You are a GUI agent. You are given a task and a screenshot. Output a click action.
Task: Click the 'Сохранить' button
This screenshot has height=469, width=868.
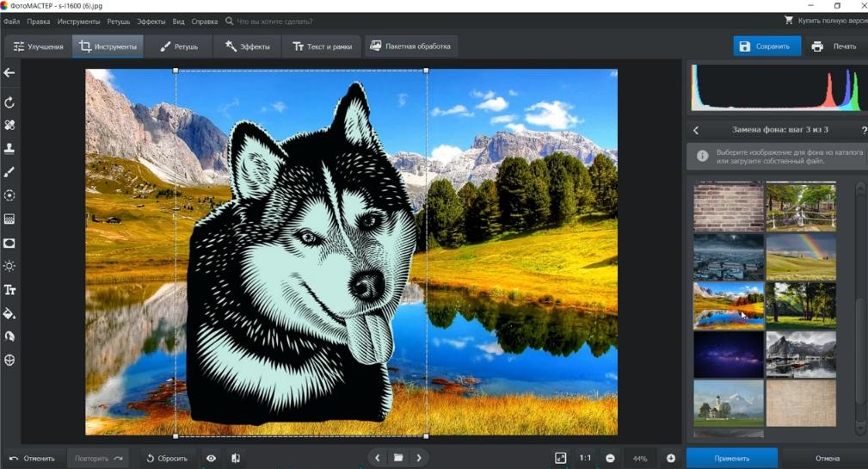coord(766,46)
